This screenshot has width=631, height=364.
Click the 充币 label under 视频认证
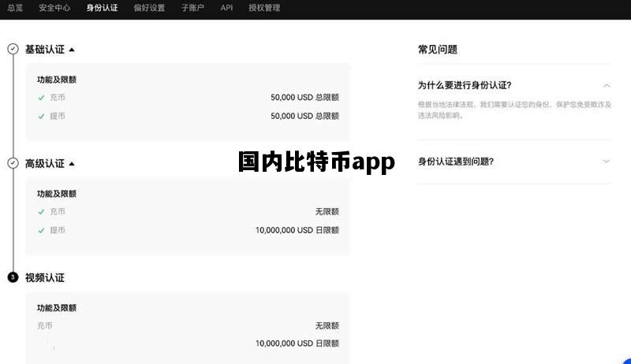45,325
